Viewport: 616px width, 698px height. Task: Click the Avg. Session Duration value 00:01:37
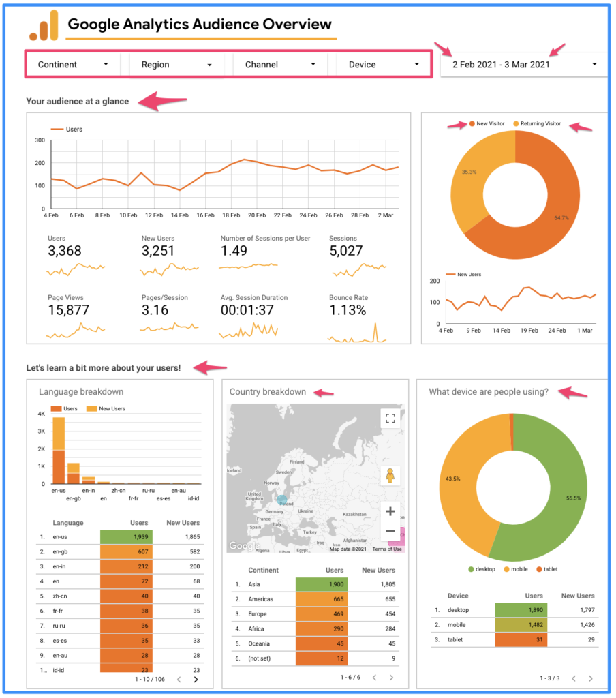pyautogui.click(x=247, y=310)
